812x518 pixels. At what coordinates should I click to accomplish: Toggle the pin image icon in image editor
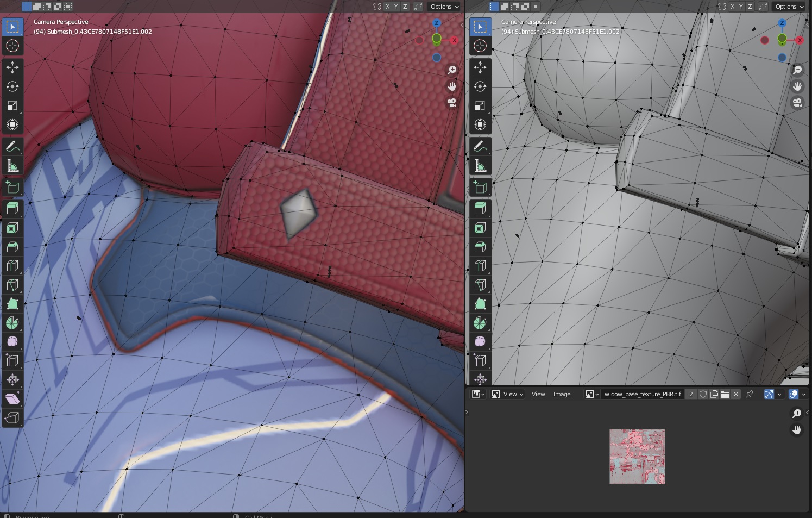(x=750, y=394)
